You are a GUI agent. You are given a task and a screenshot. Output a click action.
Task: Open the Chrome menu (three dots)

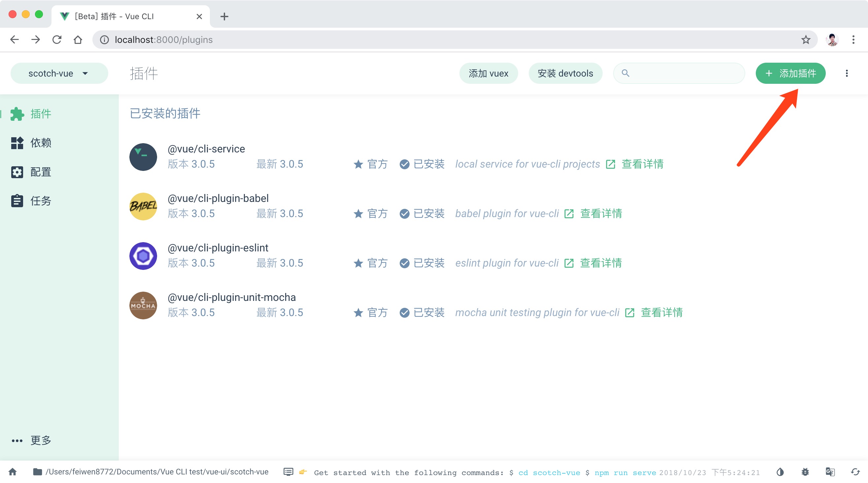click(x=853, y=40)
